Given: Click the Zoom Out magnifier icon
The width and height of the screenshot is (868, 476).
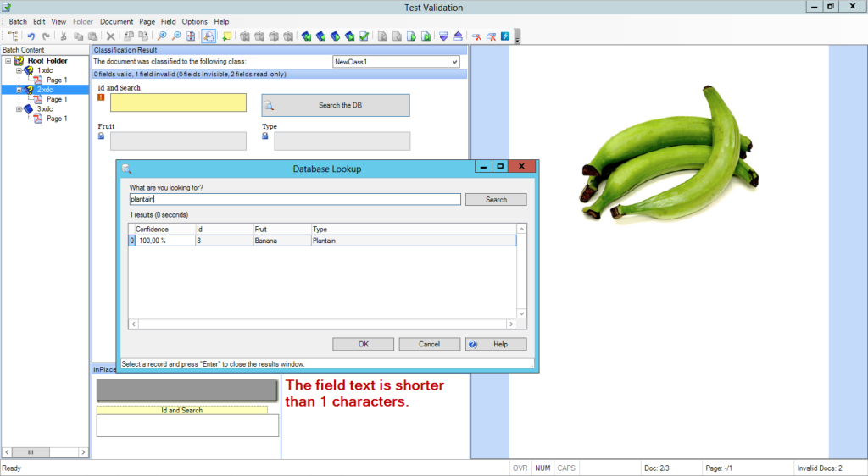Looking at the screenshot, I should pyautogui.click(x=176, y=36).
